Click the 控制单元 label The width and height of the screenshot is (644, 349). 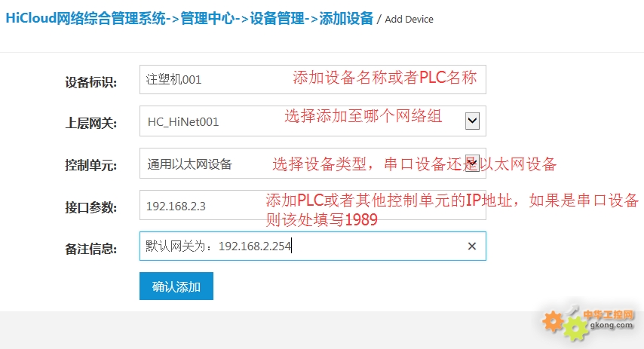(90, 165)
